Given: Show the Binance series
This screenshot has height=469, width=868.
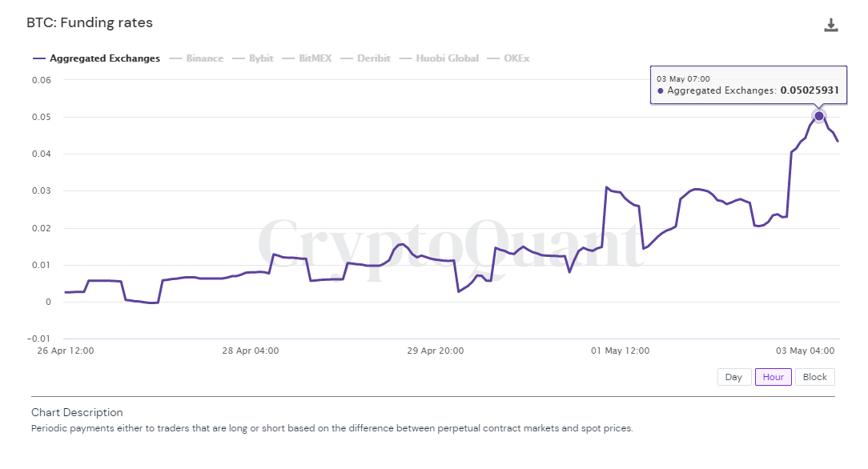Looking at the screenshot, I should tap(204, 58).
